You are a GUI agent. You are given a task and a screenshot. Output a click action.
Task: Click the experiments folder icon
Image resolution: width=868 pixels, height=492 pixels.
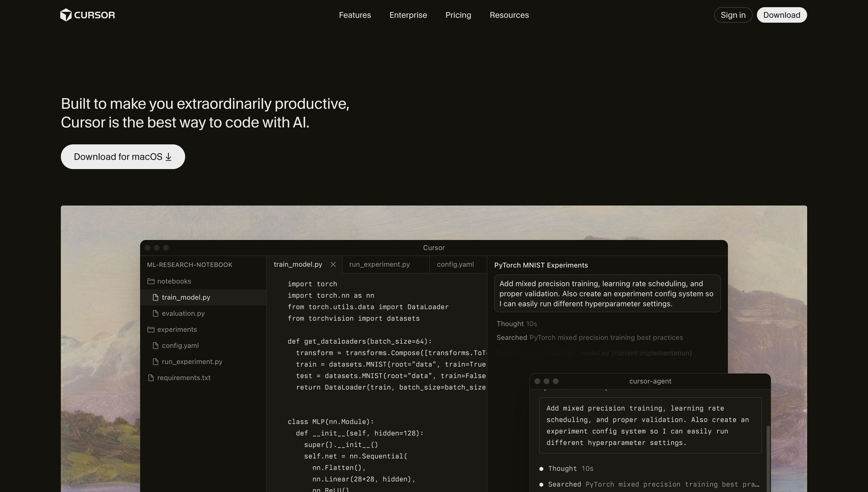click(x=151, y=330)
